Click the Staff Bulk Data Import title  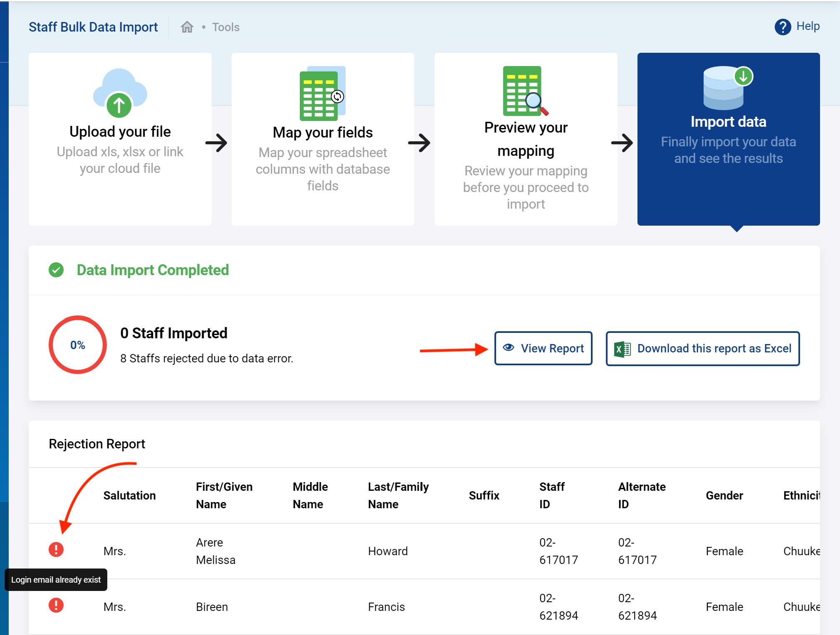(93, 27)
